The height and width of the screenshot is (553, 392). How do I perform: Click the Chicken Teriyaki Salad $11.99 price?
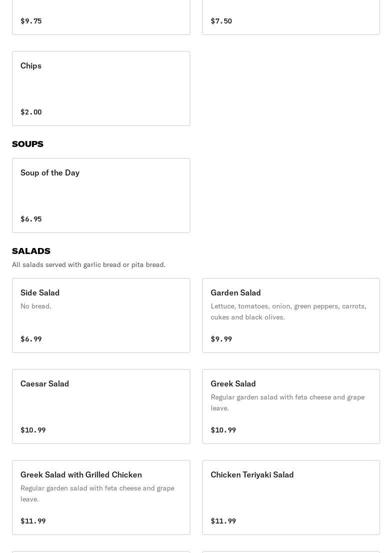point(223,521)
